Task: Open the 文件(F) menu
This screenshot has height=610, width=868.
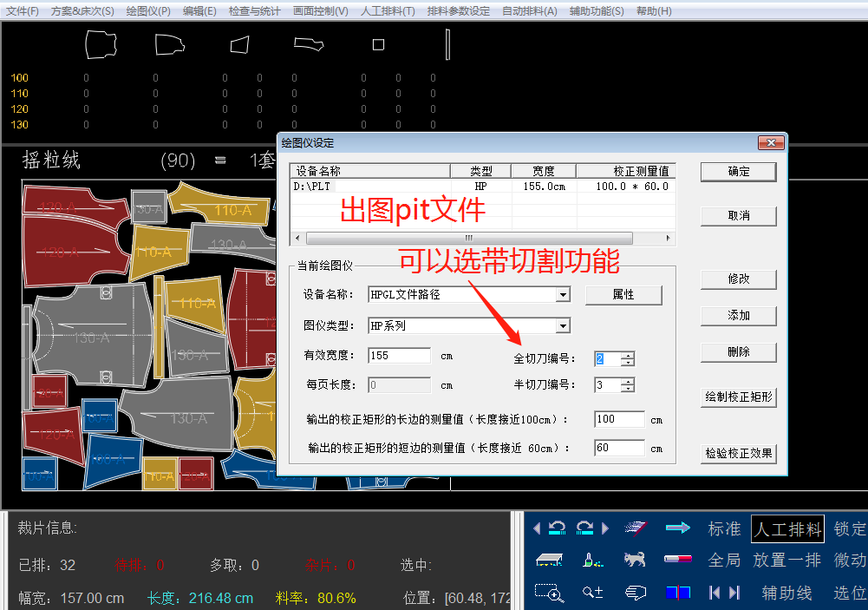Action: pos(23,11)
